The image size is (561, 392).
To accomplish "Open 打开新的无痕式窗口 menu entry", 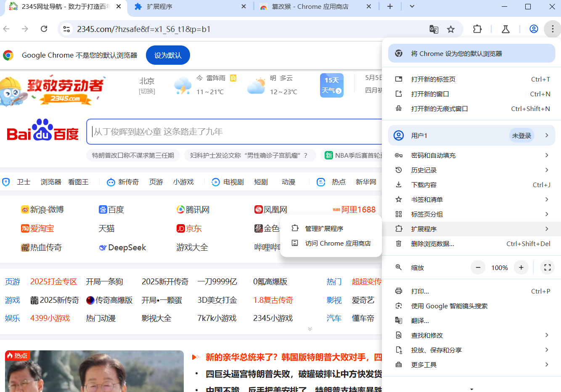I will click(471, 109).
